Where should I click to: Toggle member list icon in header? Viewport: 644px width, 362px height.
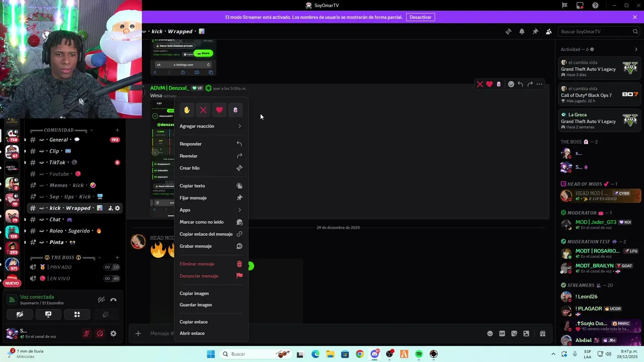(549, 31)
